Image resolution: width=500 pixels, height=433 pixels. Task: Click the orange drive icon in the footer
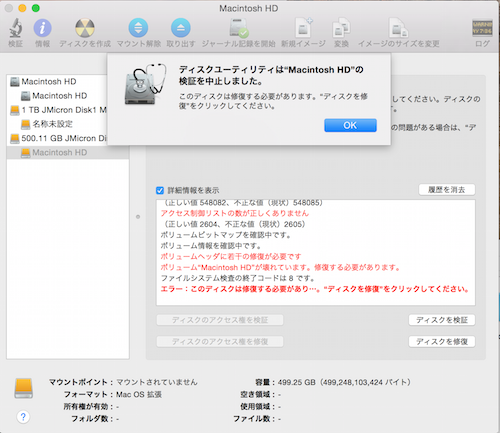pos(23,388)
